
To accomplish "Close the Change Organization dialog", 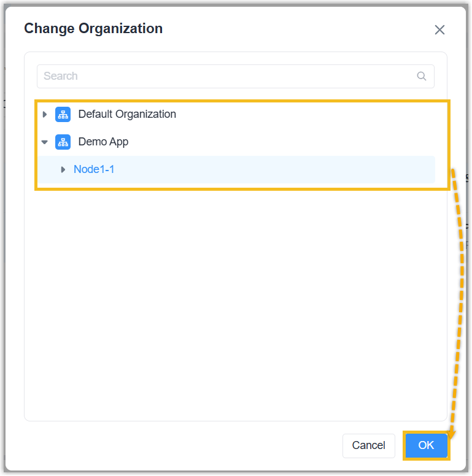I will 439,30.
